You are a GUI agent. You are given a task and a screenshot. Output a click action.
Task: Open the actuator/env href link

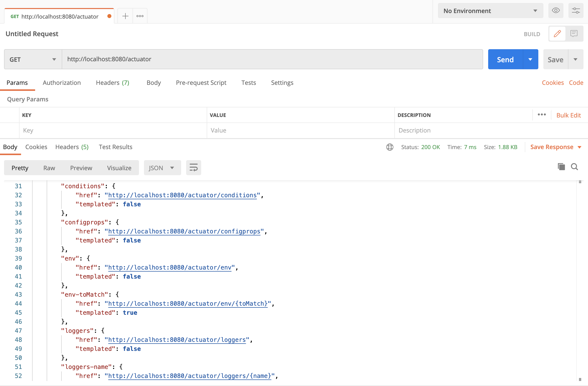pyautogui.click(x=170, y=268)
